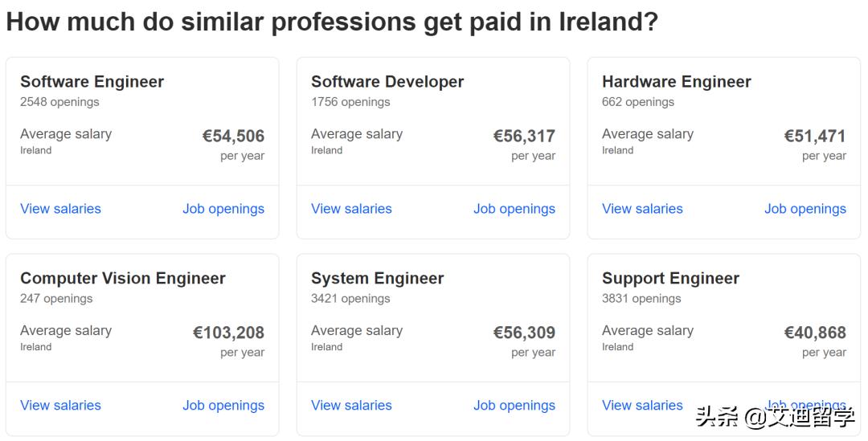View salaries for Computer Vision Engineer
Screen dimensions: 868x441
click(60, 406)
